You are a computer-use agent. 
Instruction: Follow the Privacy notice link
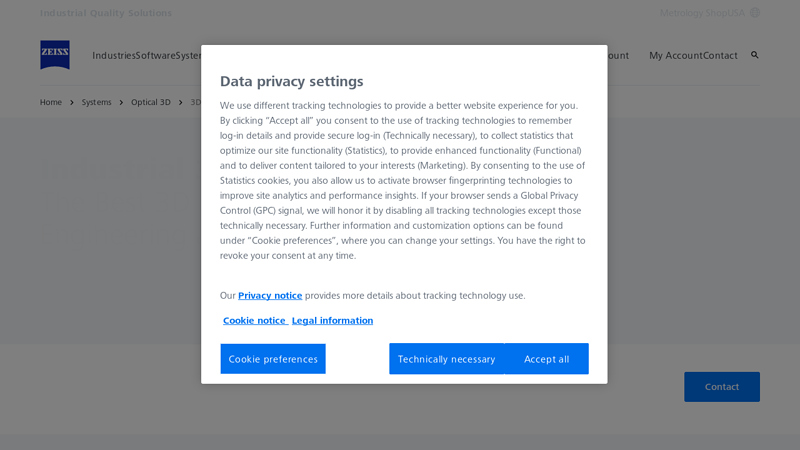270,296
